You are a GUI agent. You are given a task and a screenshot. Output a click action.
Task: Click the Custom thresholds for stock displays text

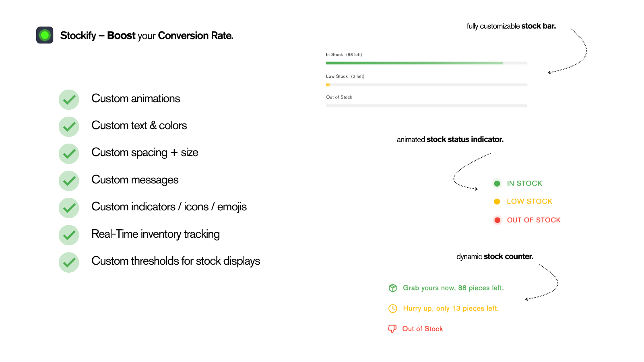[x=176, y=261]
